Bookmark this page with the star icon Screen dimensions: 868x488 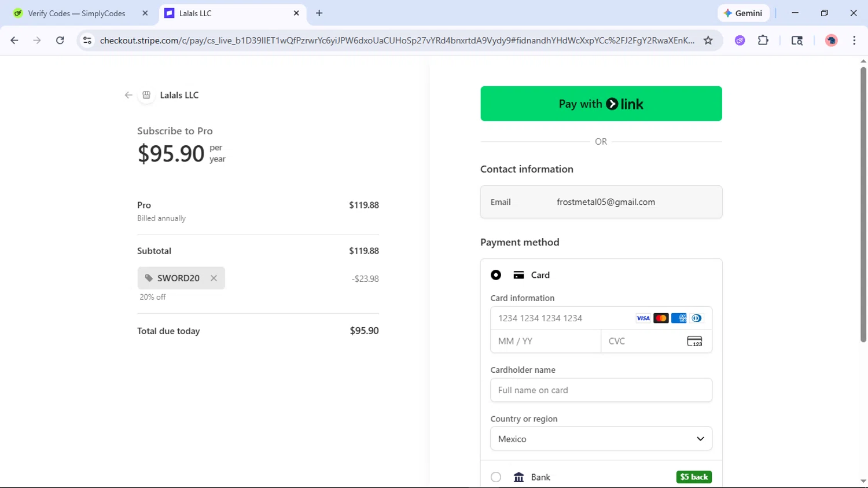click(708, 41)
